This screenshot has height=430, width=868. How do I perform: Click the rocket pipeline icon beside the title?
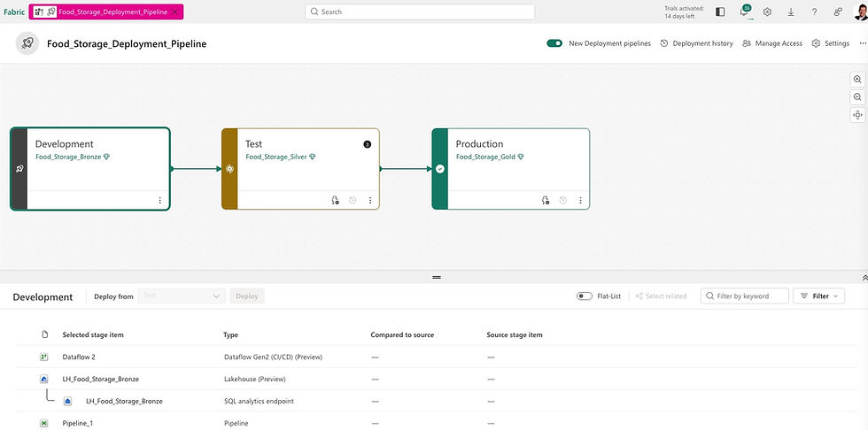coord(27,43)
